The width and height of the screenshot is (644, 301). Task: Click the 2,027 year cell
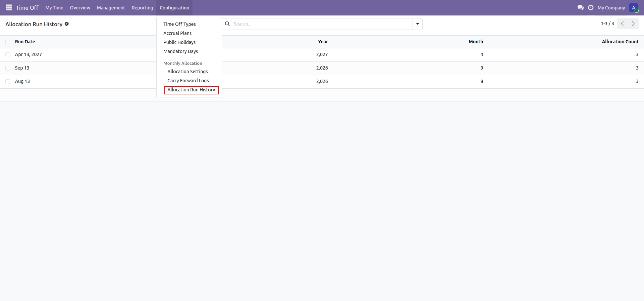click(322, 54)
